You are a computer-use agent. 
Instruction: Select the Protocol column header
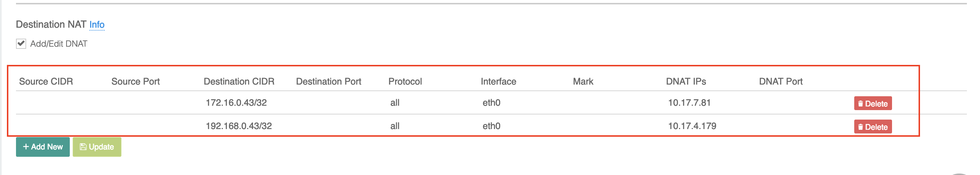coord(405,81)
